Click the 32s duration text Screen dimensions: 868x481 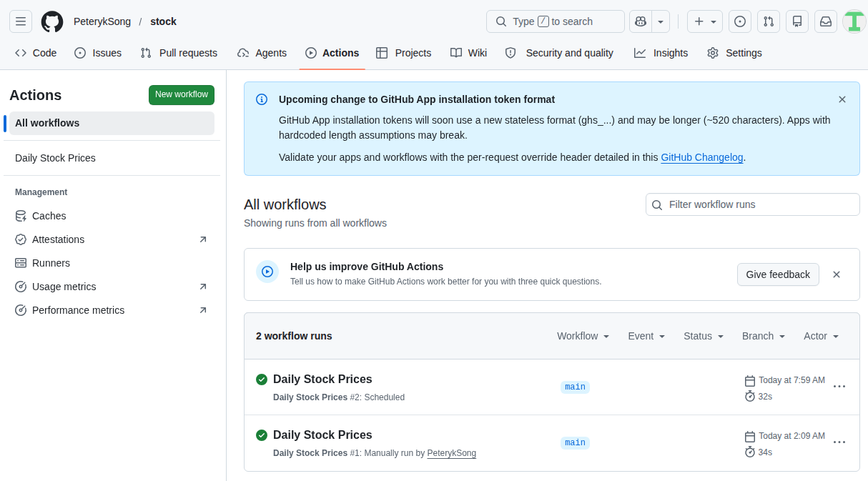point(765,397)
